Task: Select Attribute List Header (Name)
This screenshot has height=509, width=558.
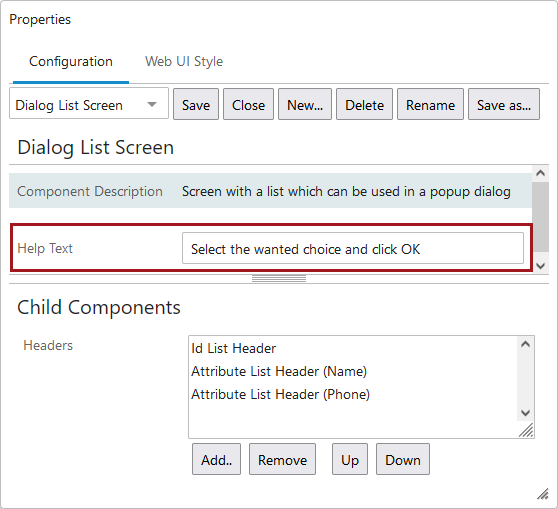Action: pos(279,372)
